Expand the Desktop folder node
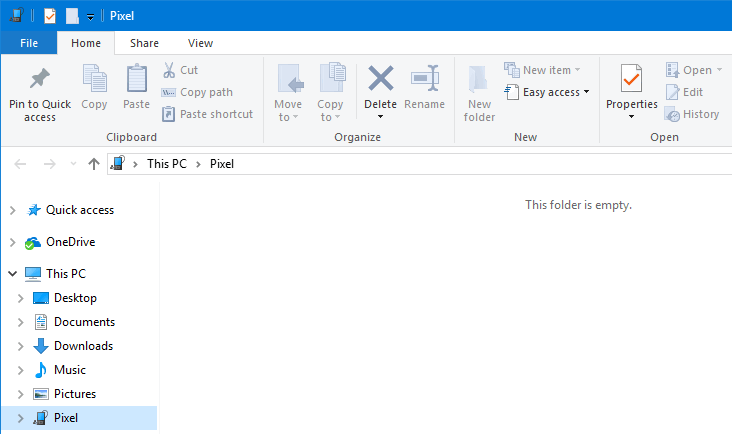Image resolution: width=732 pixels, height=434 pixels. pyautogui.click(x=21, y=298)
